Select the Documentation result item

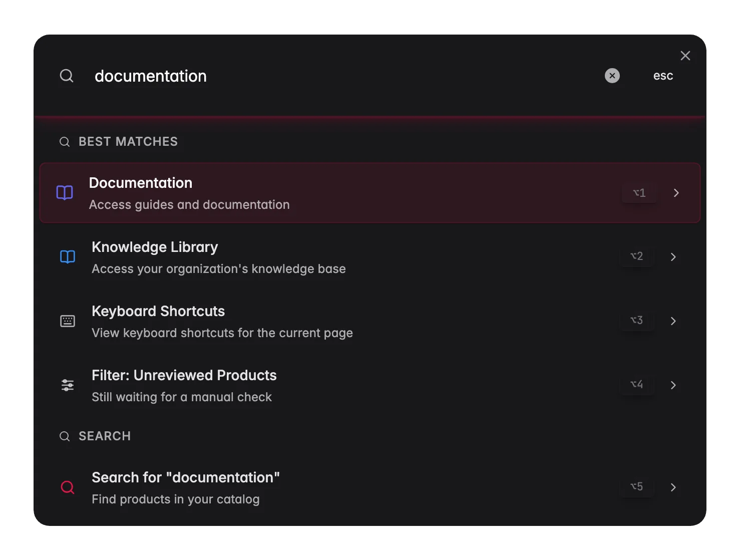370,193
